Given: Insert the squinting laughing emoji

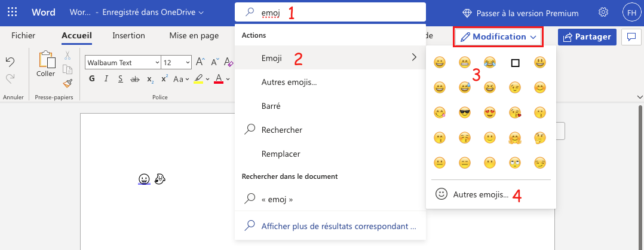Looking at the screenshot, I should 489,87.
